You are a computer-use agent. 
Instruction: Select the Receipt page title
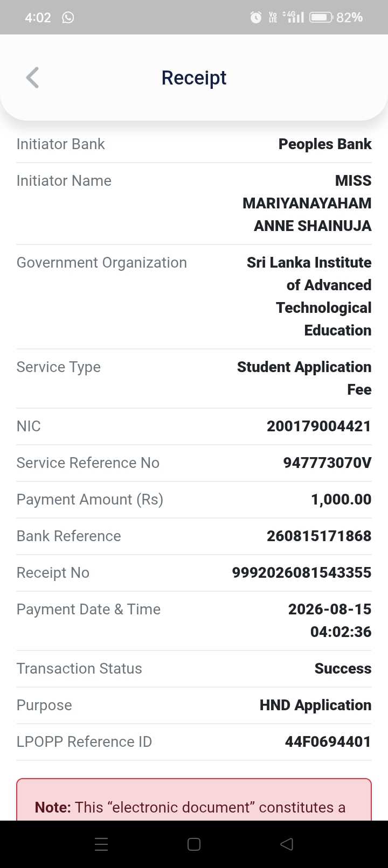click(x=194, y=78)
